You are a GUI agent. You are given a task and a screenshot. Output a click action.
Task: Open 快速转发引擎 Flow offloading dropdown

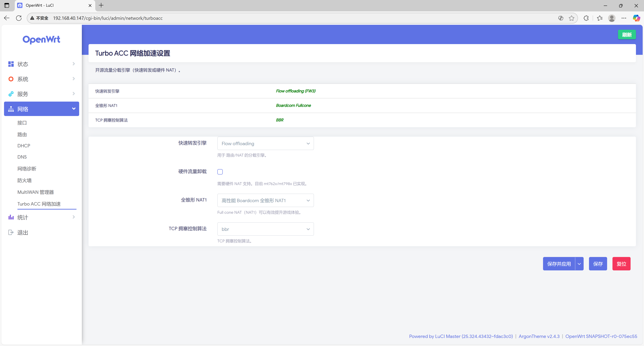(x=265, y=144)
